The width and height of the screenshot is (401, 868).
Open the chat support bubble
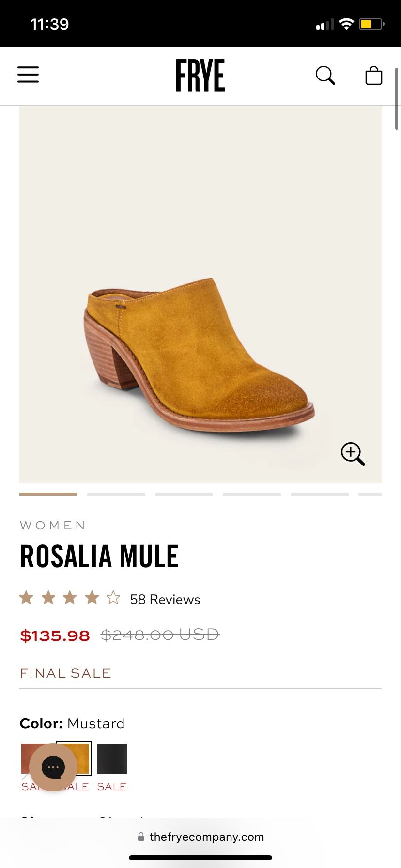pos(54,767)
